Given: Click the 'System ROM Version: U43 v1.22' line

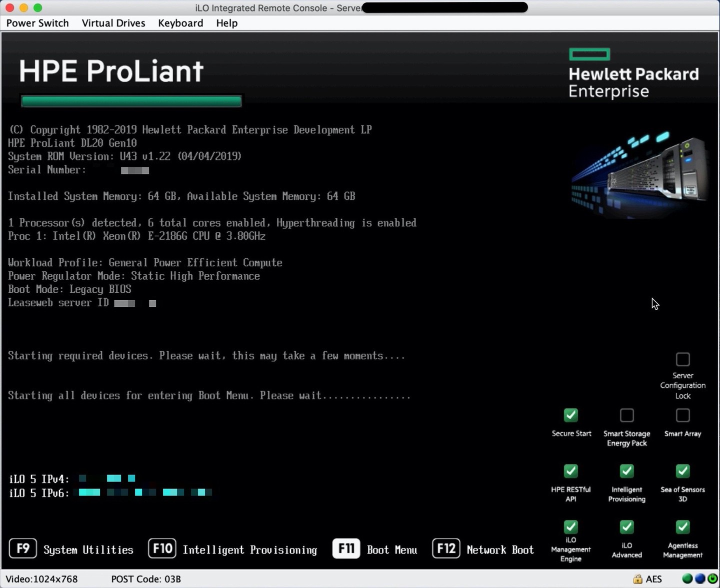Looking at the screenshot, I should (x=124, y=156).
